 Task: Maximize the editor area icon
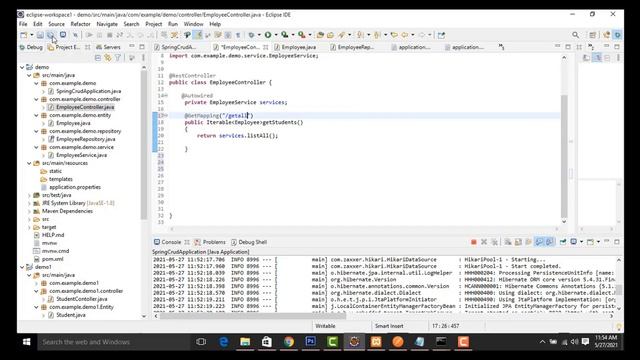(x=568, y=47)
